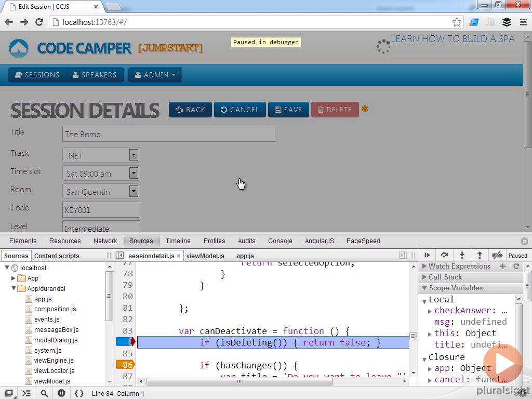Image resolution: width=532 pixels, height=399 pixels.
Task: Open the Console tab
Action: point(280,241)
